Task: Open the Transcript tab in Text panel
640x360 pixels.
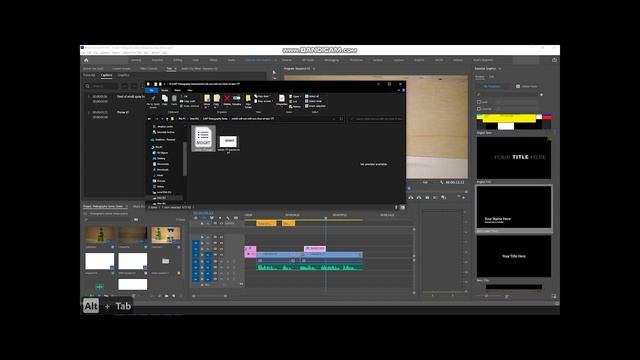Action: pyautogui.click(x=89, y=75)
